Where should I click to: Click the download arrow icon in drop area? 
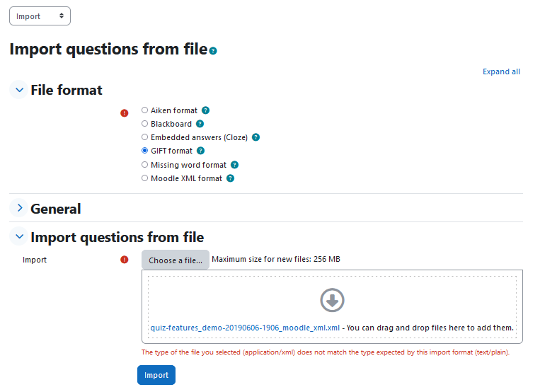pos(332,300)
